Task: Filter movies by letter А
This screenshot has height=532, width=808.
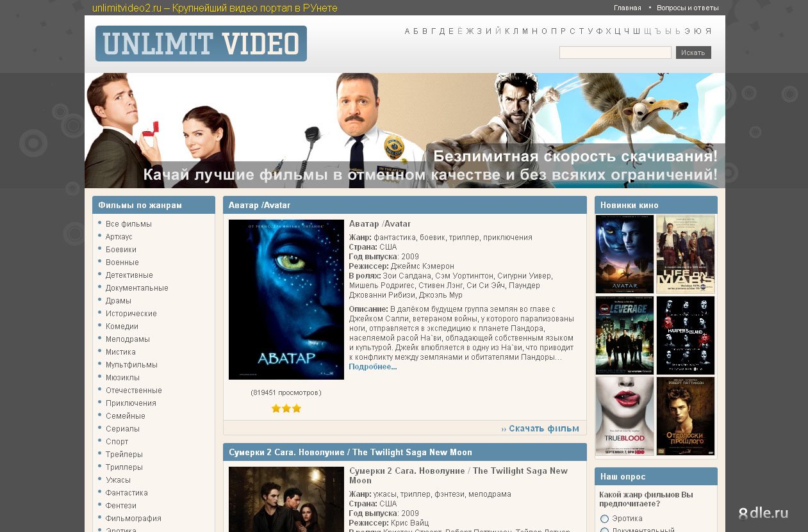Action: [x=407, y=31]
